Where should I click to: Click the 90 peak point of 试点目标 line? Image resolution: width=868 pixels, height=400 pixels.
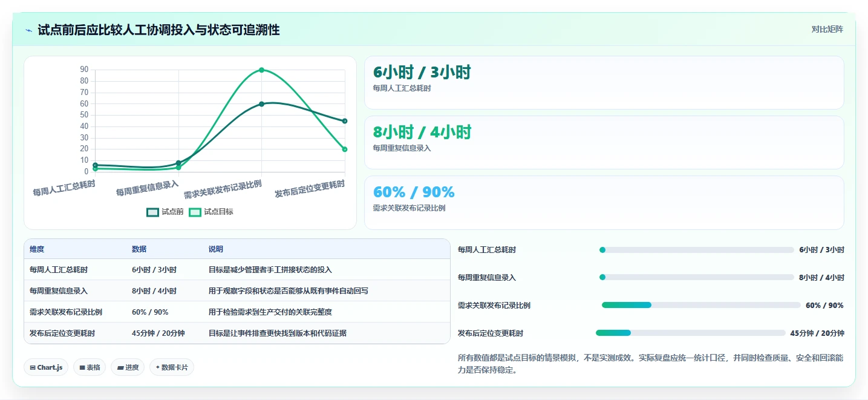[x=261, y=70]
